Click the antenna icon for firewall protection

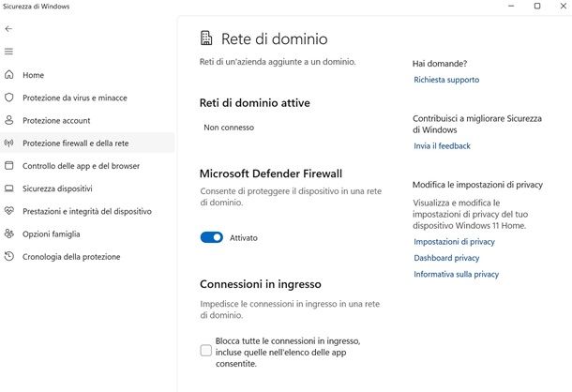point(9,143)
